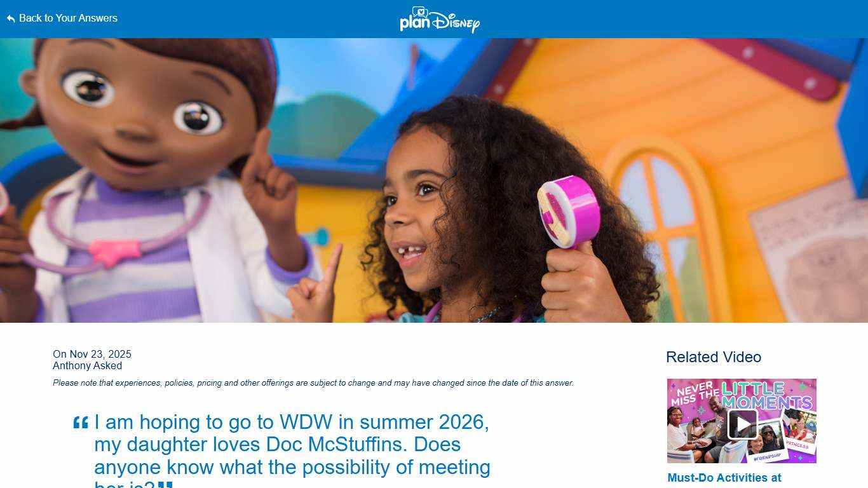
Task: Click the opening quotation mark icon
Action: pyautogui.click(x=81, y=423)
